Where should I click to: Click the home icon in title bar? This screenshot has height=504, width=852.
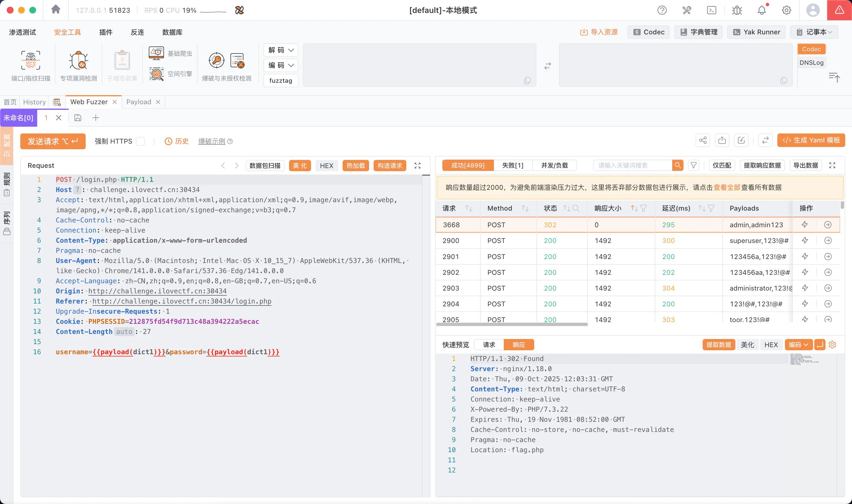point(56,10)
